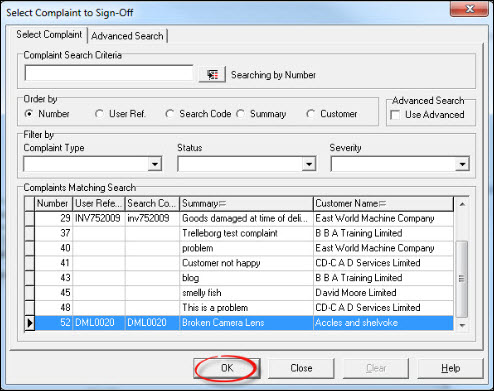
Task: Click the DML0020 user reference cell
Action: pyautogui.click(x=99, y=323)
